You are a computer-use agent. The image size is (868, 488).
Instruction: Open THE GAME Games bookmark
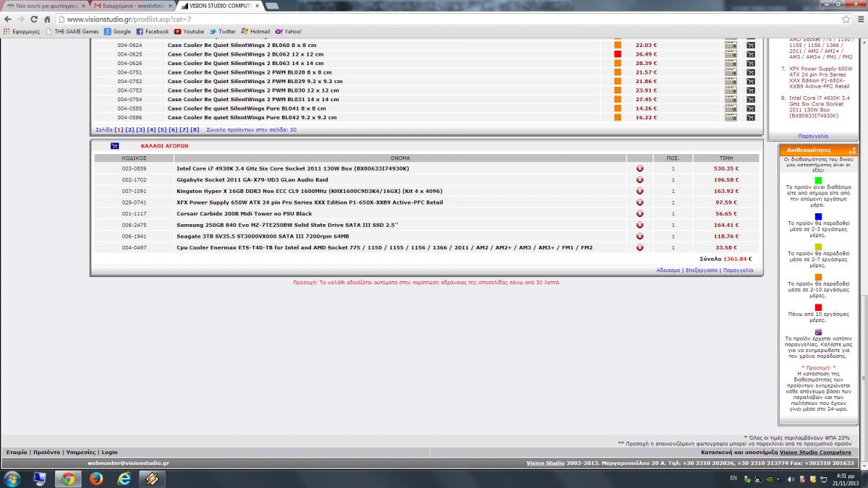(x=72, y=32)
